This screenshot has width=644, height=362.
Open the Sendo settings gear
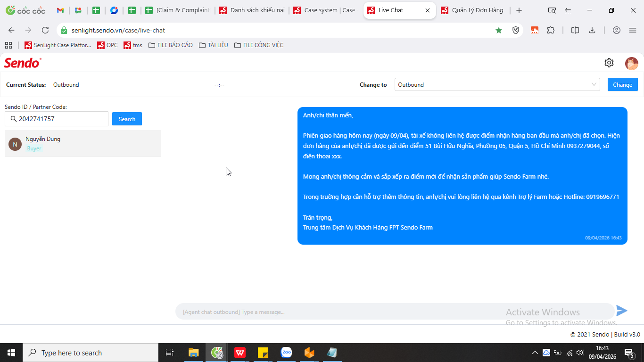point(609,63)
